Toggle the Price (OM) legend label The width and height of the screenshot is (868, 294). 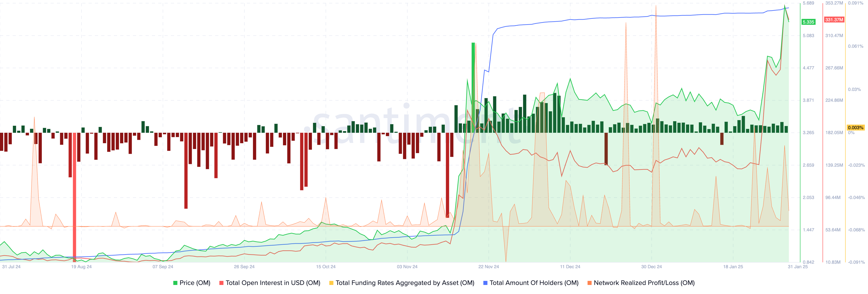pos(195,283)
